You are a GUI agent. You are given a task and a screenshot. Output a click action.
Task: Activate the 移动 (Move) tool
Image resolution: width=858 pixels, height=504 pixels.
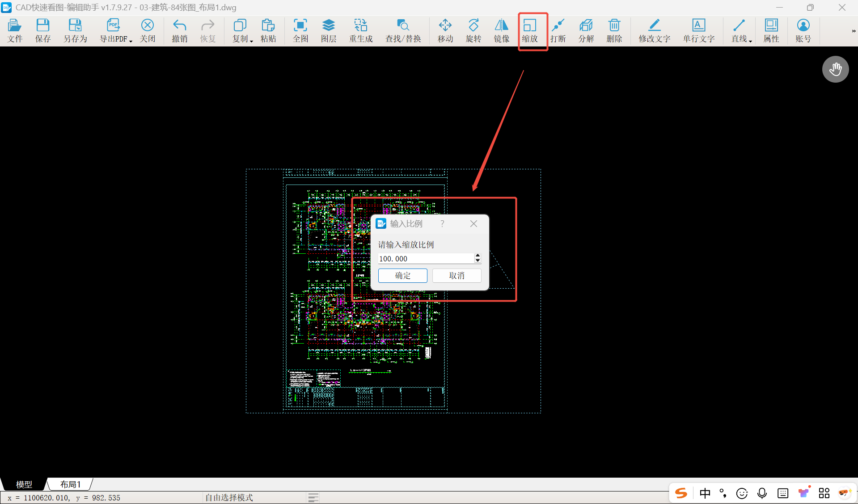pyautogui.click(x=445, y=31)
